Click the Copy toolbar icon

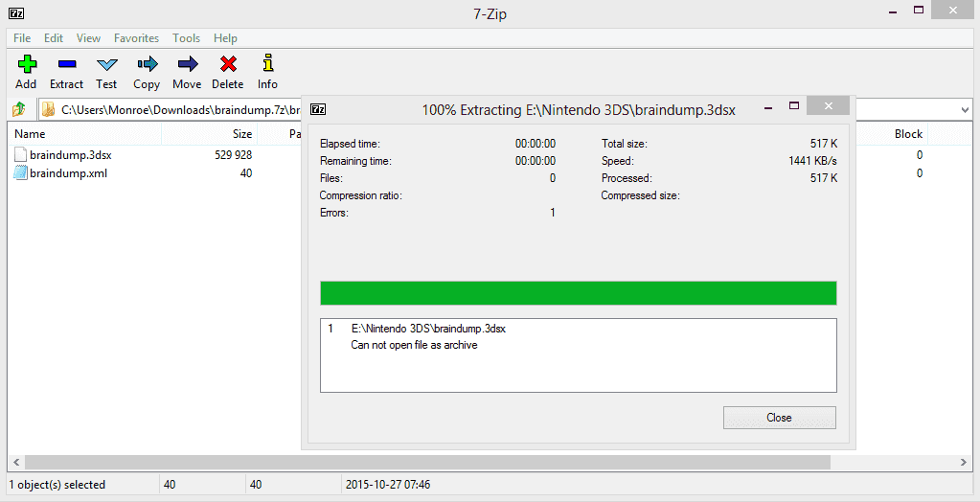click(147, 64)
